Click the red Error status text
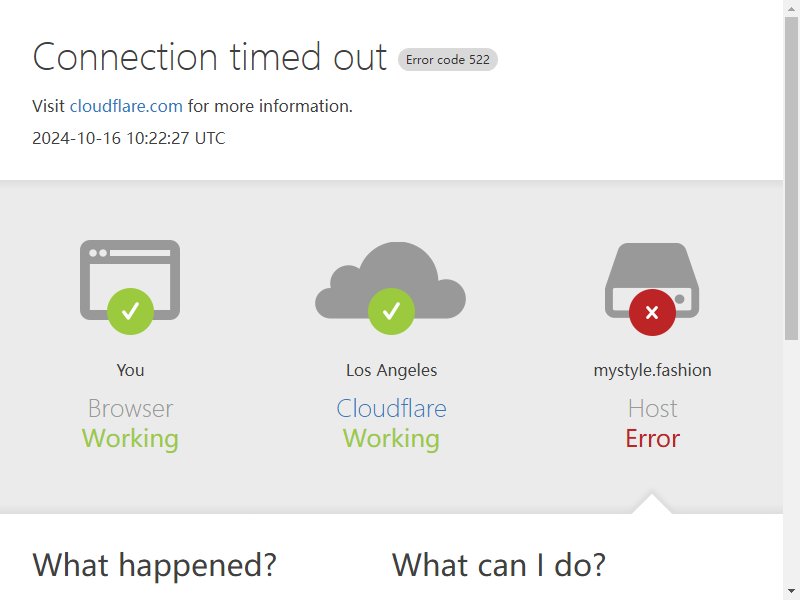Screen dimensions: 800x600 point(653,438)
